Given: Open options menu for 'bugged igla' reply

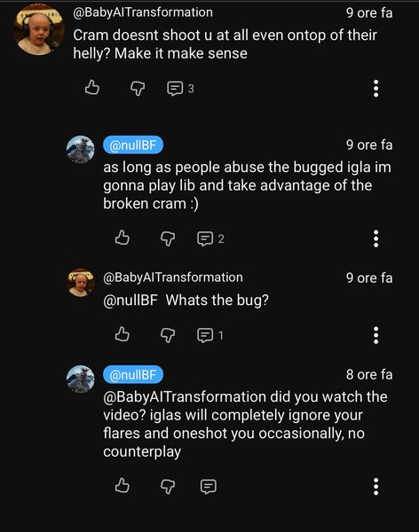Looking at the screenshot, I should (x=376, y=239).
